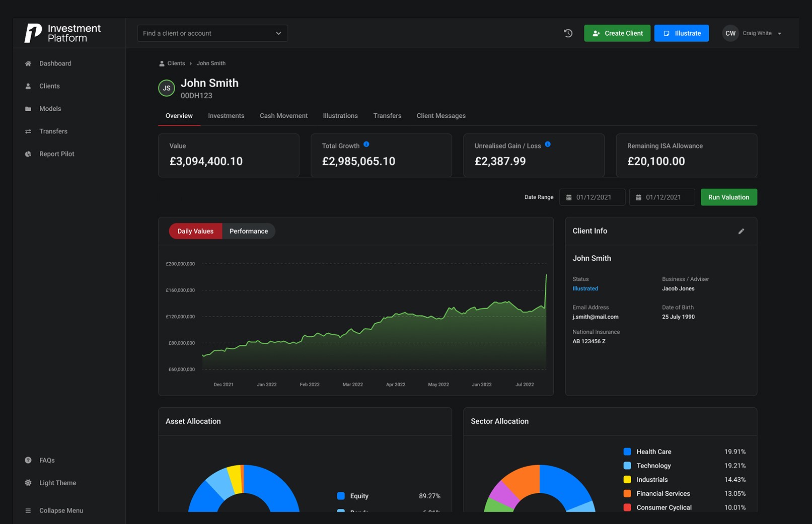This screenshot has height=524, width=812.
Task: Click the 89.27% Equity value
Action: (x=429, y=496)
